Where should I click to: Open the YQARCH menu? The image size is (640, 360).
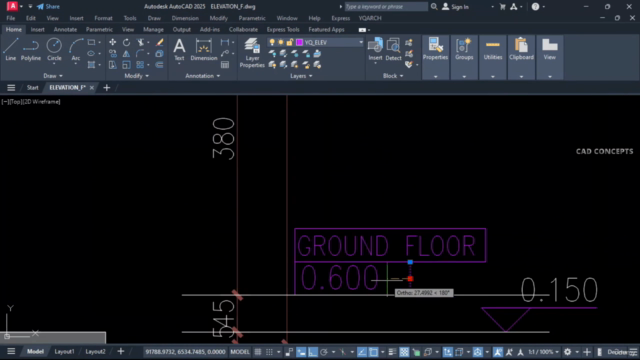[x=370, y=18]
